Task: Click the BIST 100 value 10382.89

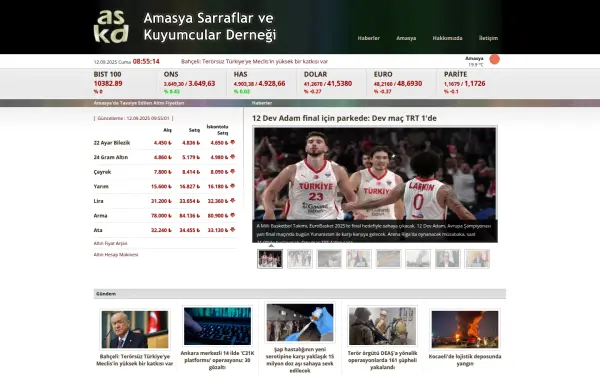Action: point(108,83)
